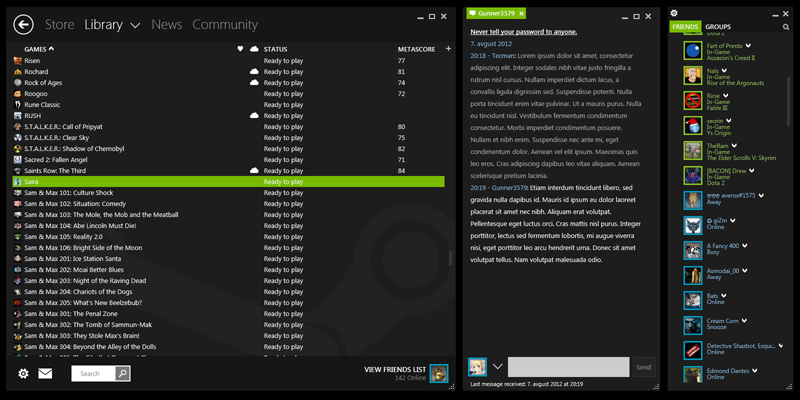Screen dimensions: 800x400
Task: Switch to the Groups tab in friends panel
Action: click(x=717, y=27)
